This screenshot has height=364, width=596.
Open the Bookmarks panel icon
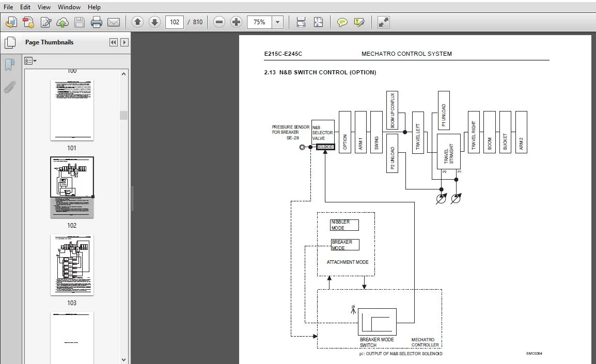[9, 65]
